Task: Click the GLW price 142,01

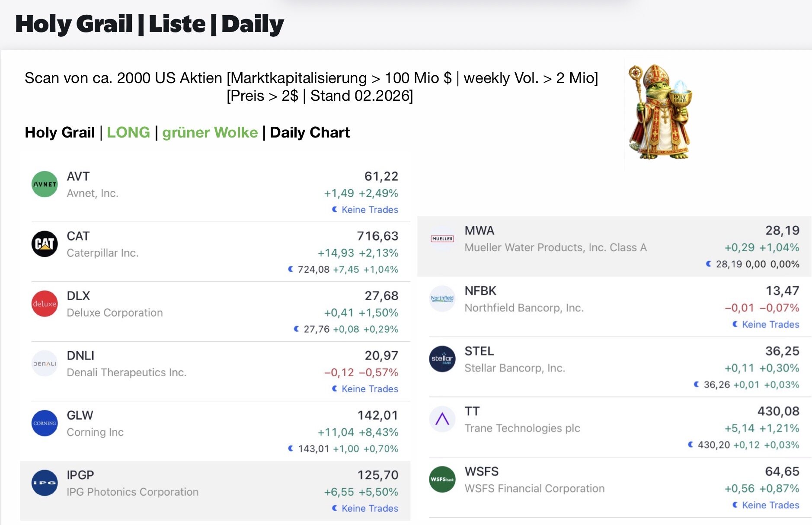Action: (377, 415)
